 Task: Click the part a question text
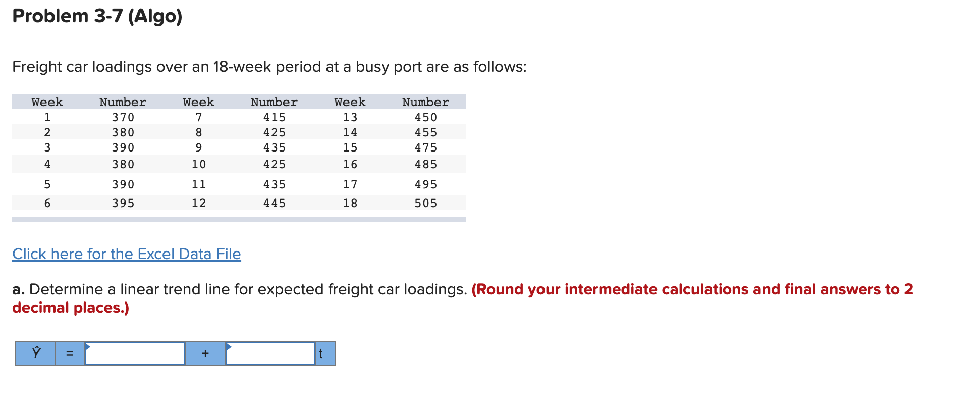[237, 289]
